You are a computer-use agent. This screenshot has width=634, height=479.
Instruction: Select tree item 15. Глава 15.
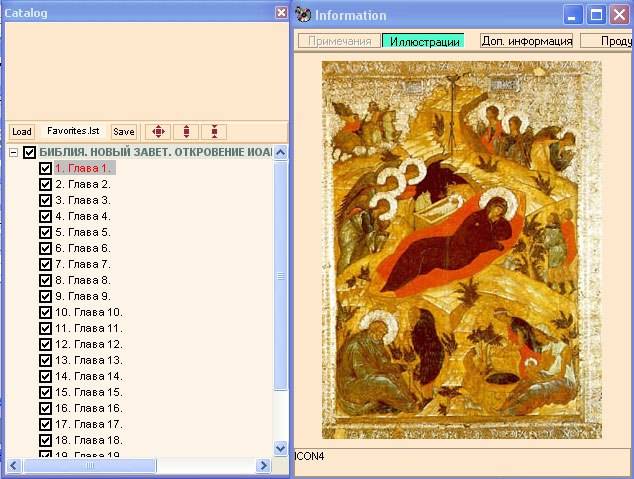[x=89, y=392]
